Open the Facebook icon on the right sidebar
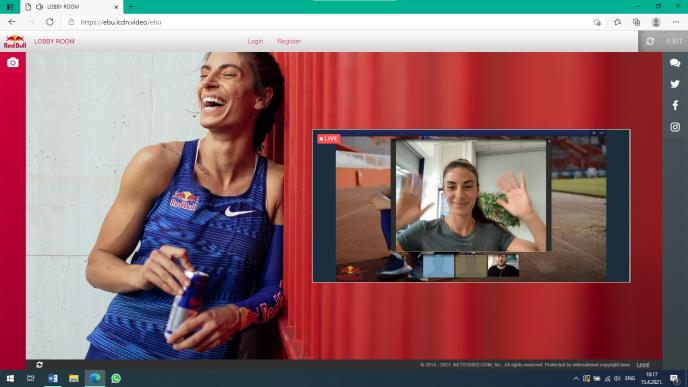Screen dimensions: 688x387 click(x=675, y=105)
